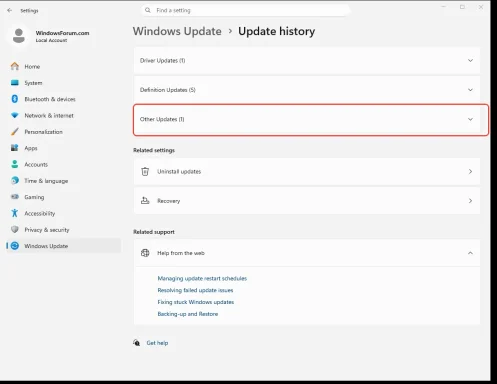Open Uninstall updates arrow
The image size is (497, 384).
pos(470,171)
